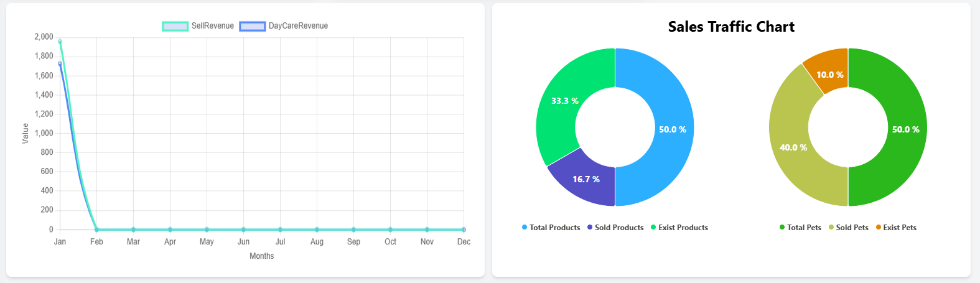Click the blue 50.0 % products segment
Viewport: 980px width, 283px height.
point(672,129)
